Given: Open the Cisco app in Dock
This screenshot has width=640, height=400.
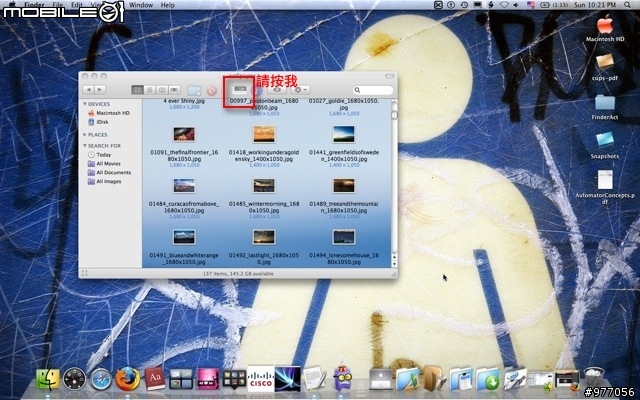Looking at the screenshot, I should point(260,379).
